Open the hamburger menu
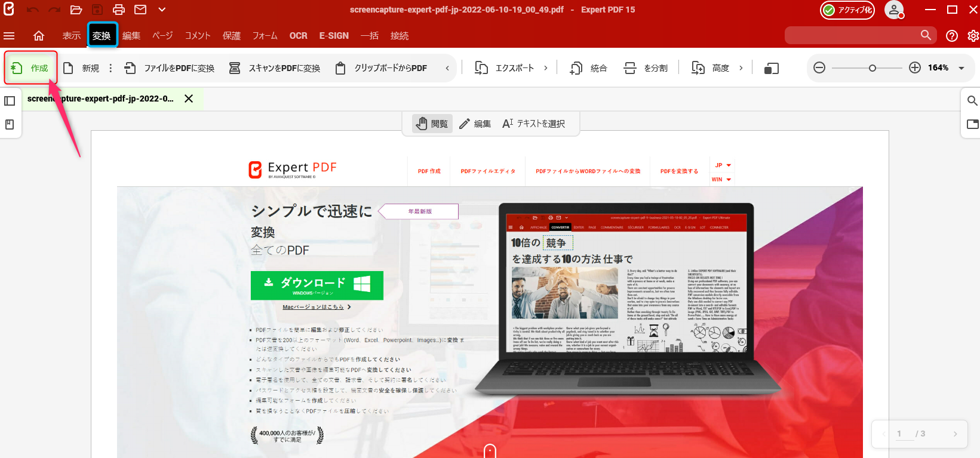This screenshot has height=458, width=980. (9, 36)
